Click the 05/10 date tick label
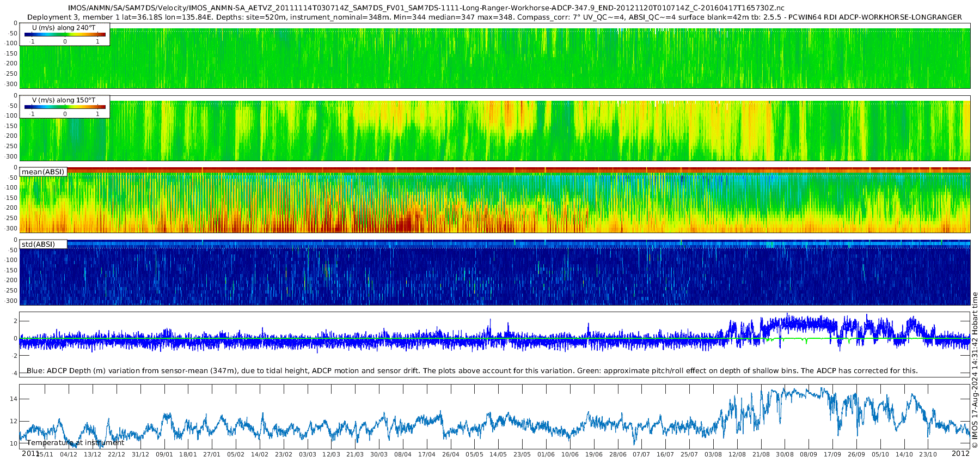Viewport: 980px width, 463px height. point(880,454)
